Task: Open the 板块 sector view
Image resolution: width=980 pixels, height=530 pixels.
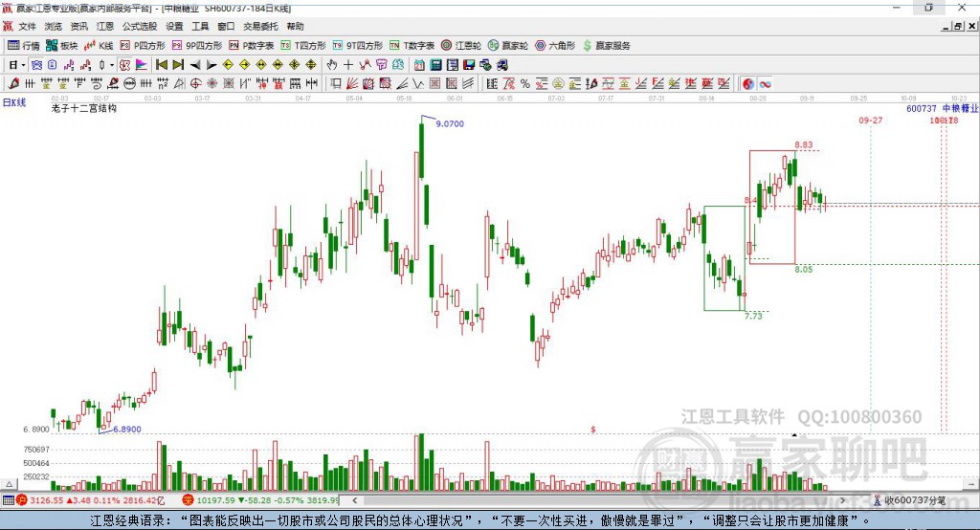Action: click(61, 46)
